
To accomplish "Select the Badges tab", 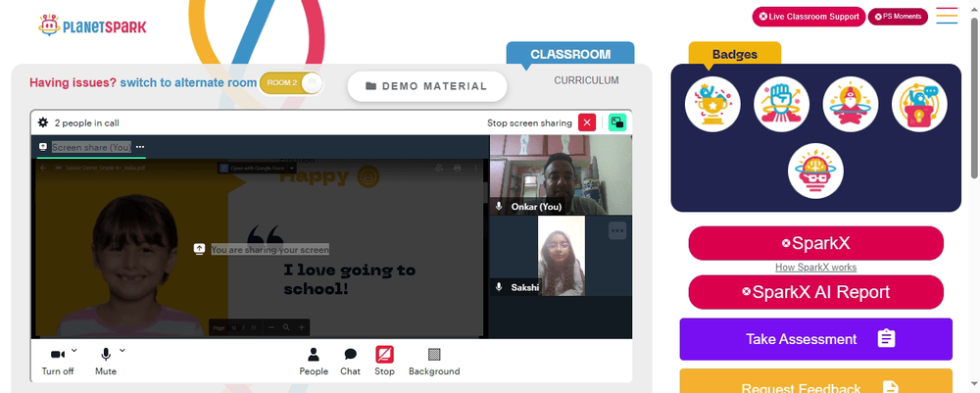I will tap(735, 54).
